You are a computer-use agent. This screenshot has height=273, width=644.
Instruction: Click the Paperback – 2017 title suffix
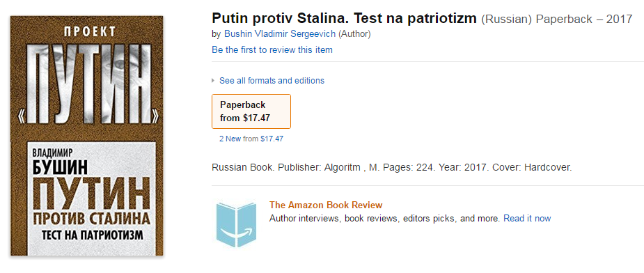(x=584, y=19)
